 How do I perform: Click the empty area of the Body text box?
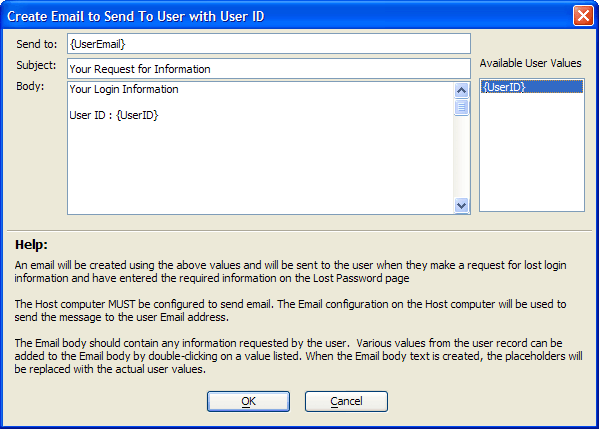pyautogui.click(x=260, y=168)
